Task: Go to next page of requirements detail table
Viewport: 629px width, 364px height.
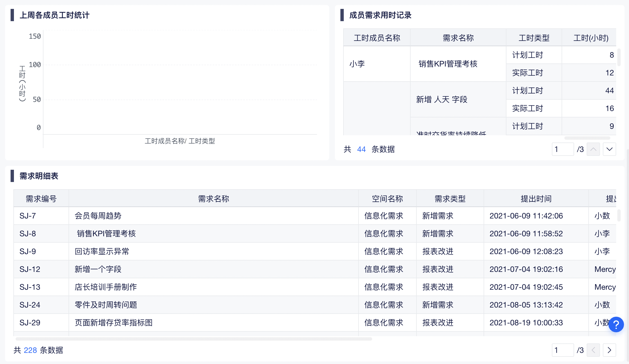Action: coord(609,350)
